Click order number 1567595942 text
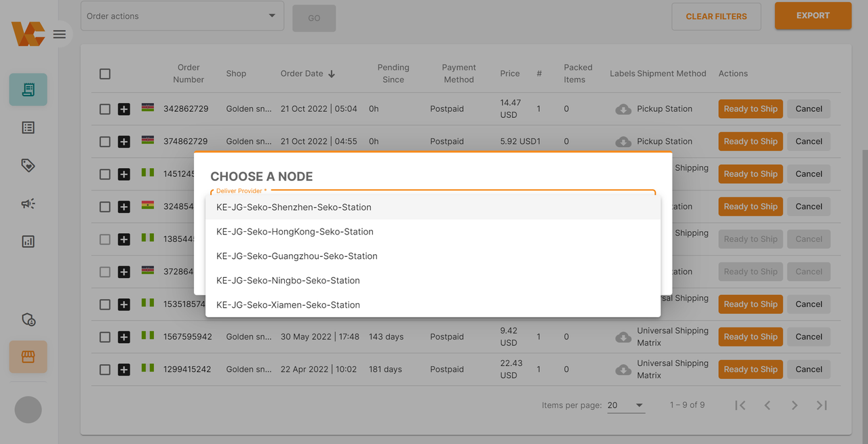 188,337
